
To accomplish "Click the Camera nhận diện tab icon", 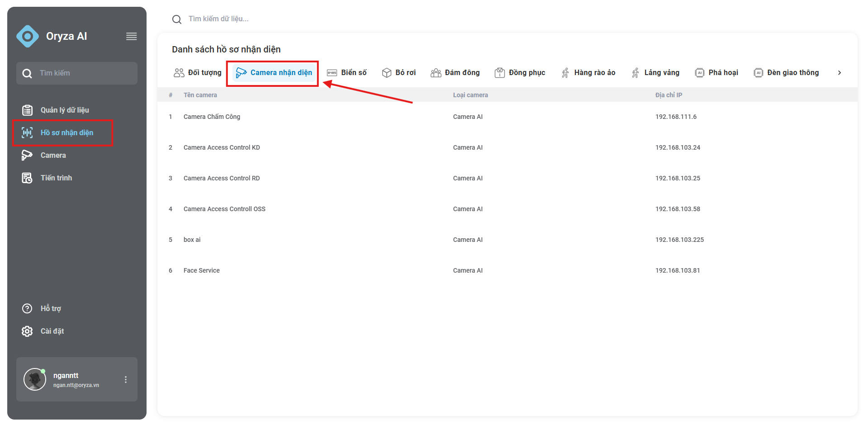I will (x=241, y=73).
